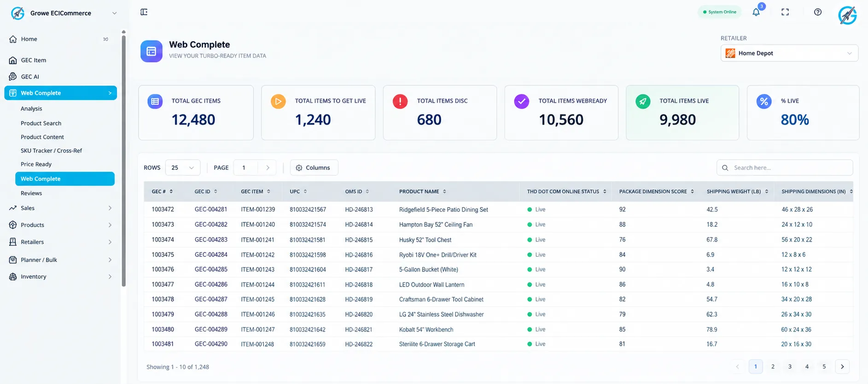868x384 pixels.
Task: Click the sidebar collapse panel icon
Action: coord(144,12)
